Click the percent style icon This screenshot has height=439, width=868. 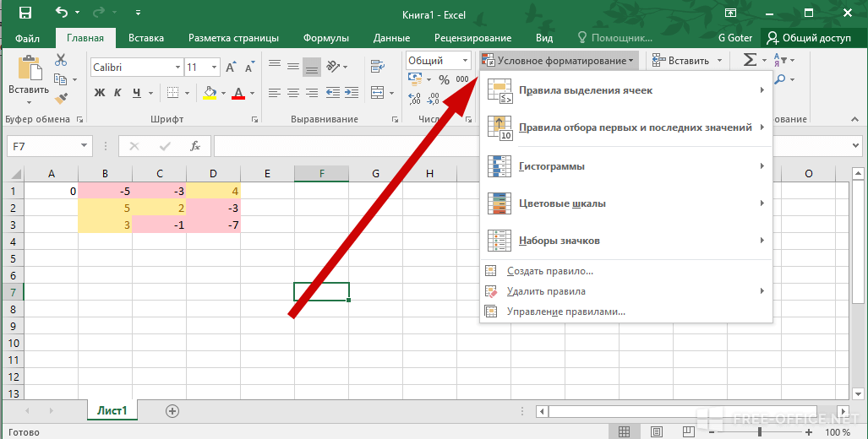coord(444,79)
